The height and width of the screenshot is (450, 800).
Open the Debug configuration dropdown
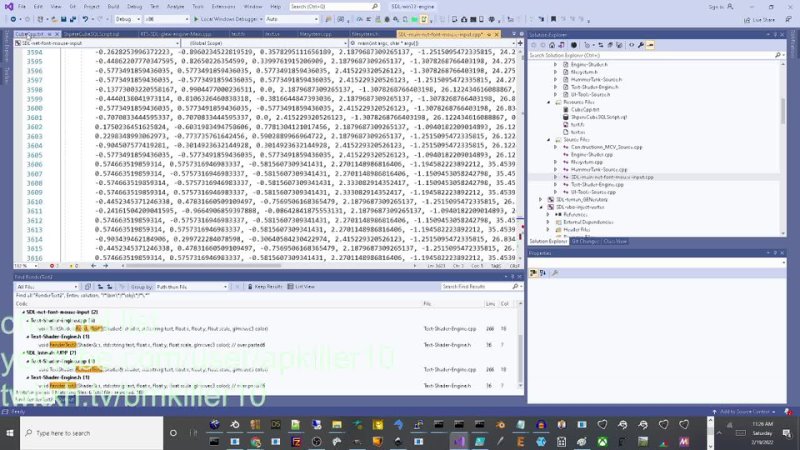128,19
